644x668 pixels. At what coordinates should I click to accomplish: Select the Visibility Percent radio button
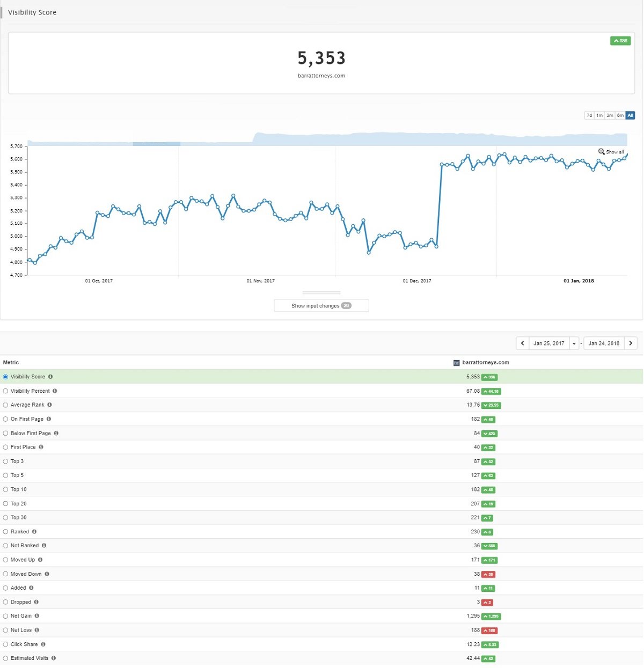[x=5, y=391]
